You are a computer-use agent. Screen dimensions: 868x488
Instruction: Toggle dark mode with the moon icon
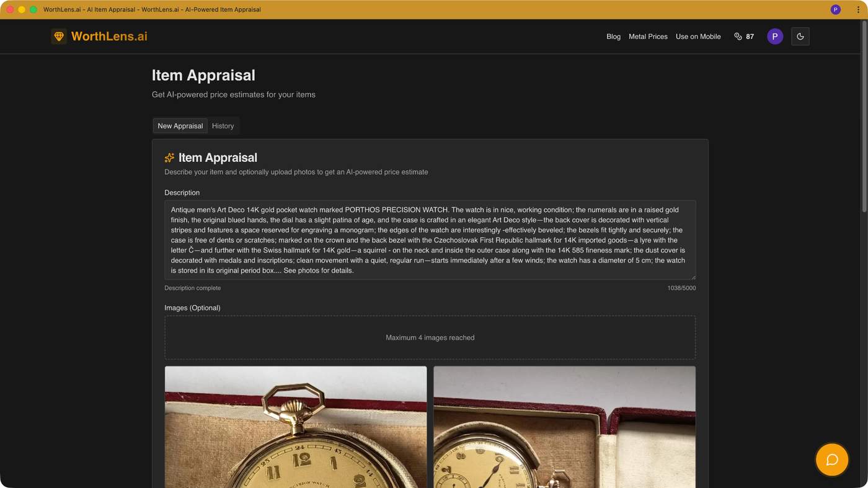point(800,37)
